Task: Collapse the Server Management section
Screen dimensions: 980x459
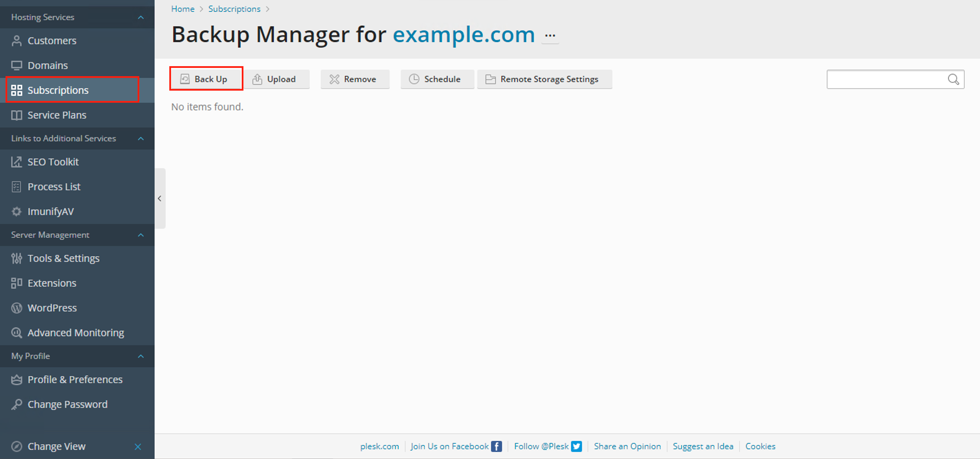Action: pos(141,235)
